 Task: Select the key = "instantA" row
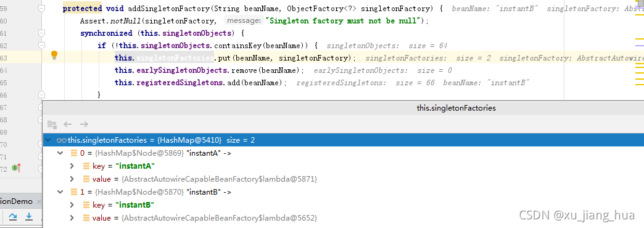pos(344,166)
